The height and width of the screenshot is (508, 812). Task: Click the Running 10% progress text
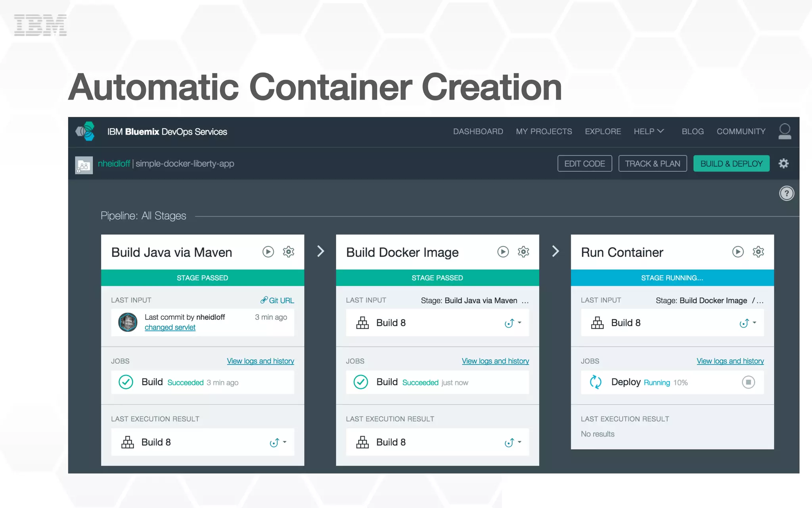(666, 383)
